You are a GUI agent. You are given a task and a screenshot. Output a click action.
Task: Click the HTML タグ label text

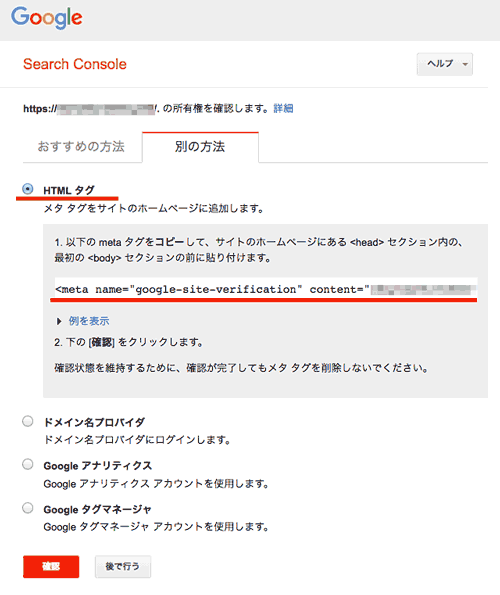coord(69,190)
